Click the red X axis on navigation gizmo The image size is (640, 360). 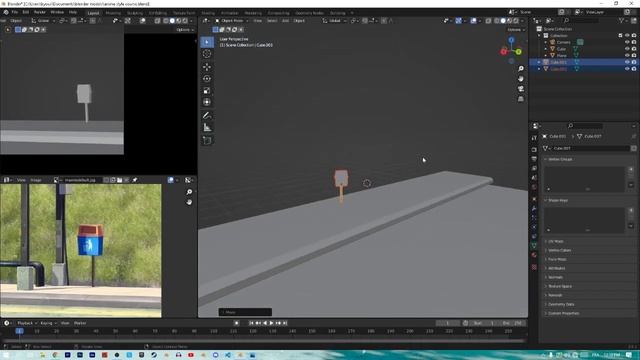(x=504, y=51)
